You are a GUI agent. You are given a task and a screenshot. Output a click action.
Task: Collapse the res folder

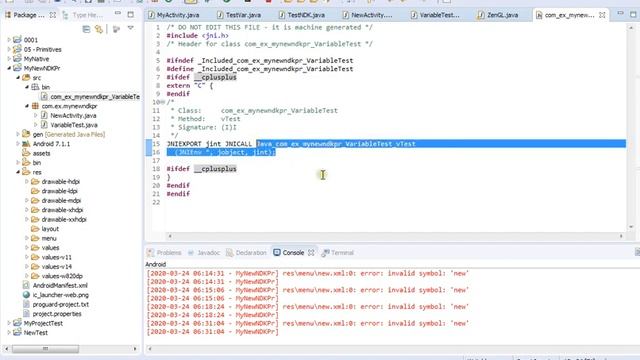[18, 172]
